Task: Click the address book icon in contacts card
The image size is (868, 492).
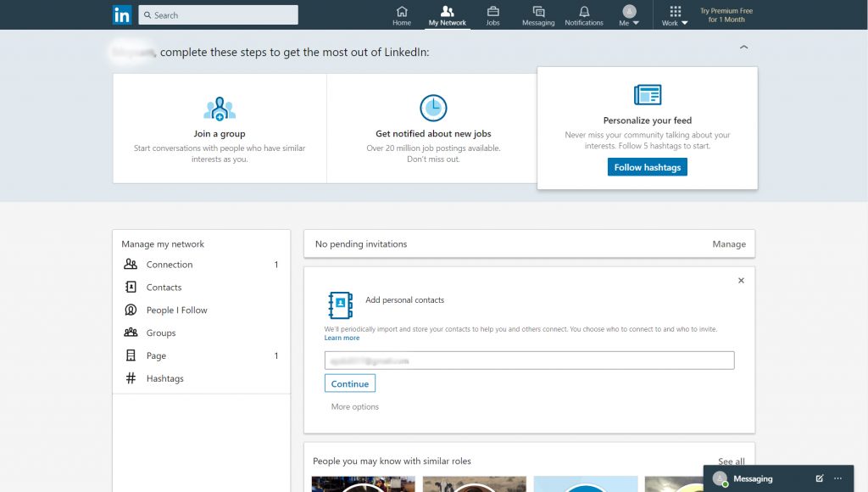Action: (x=341, y=305)
